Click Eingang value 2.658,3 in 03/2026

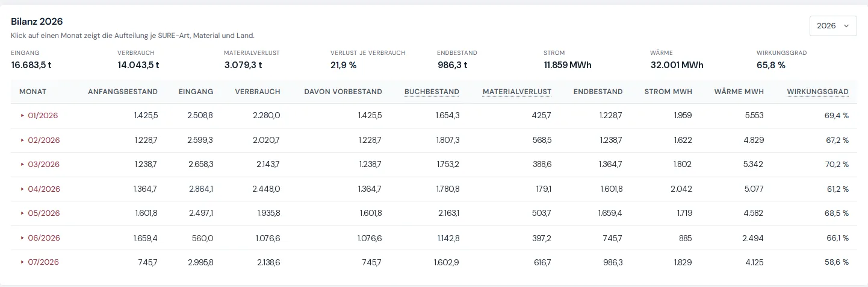pyautogui.click(x=200, y=165)
